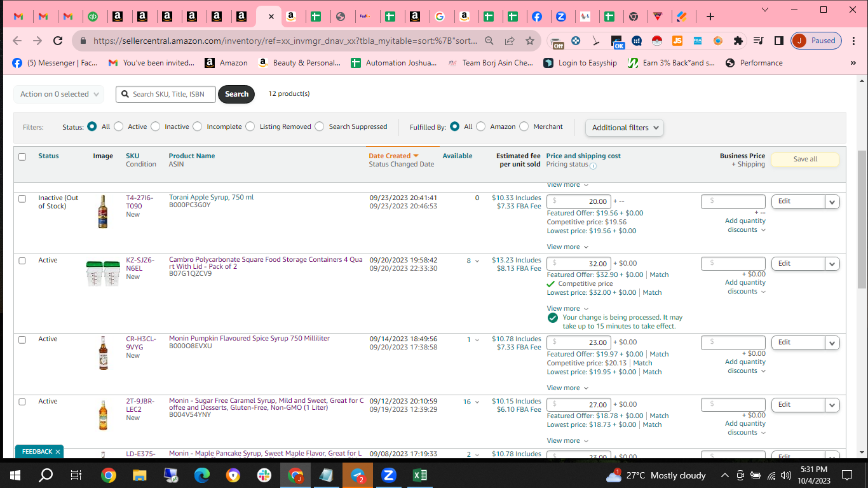Open the Chrome extensions puzzle menu
The image size is (868, 488).
[738, 41]
